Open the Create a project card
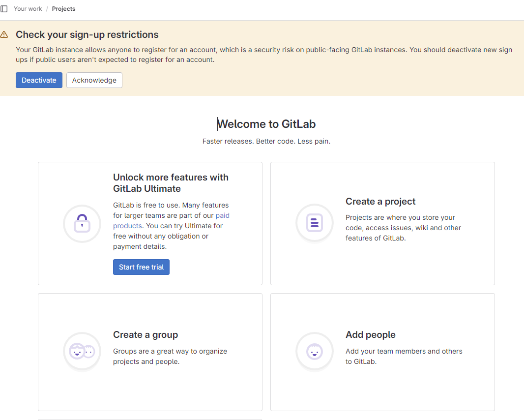524x420 pixels. coord(382,223)
